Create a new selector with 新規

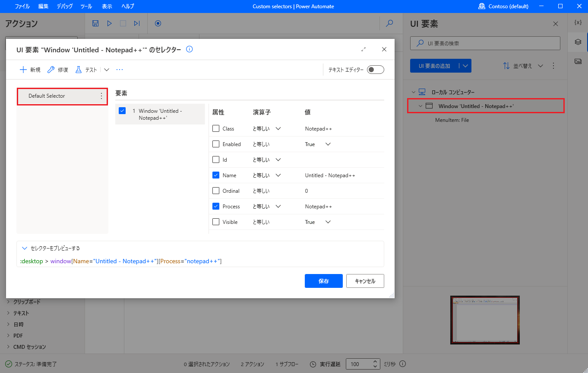coord(30,70)
